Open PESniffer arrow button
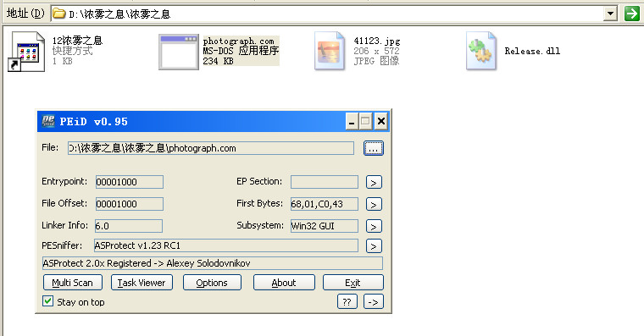 374,245
